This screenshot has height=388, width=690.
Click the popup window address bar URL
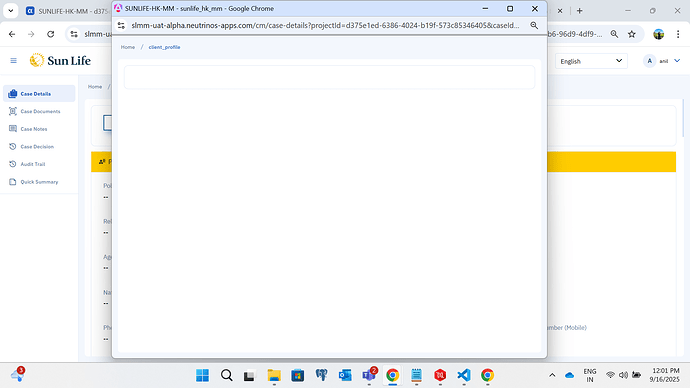pos(325,26)
